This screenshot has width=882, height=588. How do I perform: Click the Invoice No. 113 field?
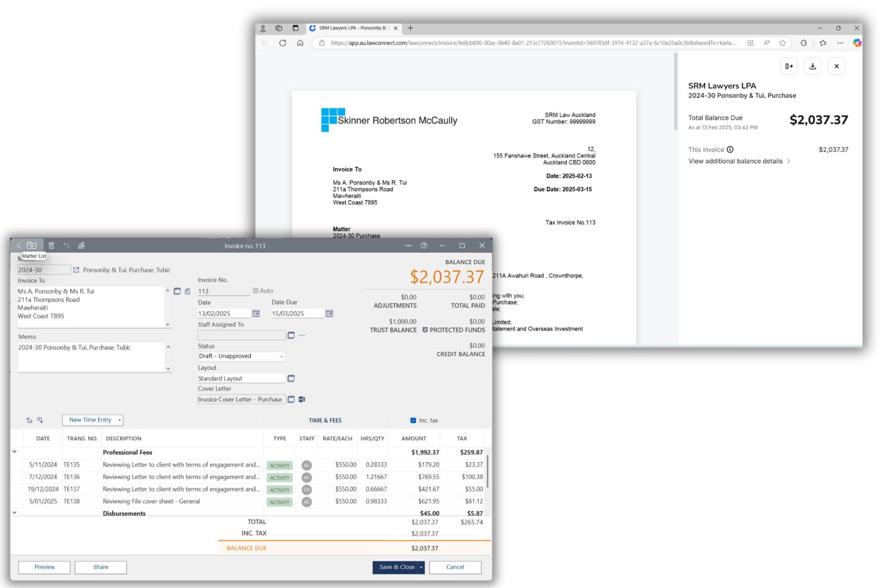(224, 291)
